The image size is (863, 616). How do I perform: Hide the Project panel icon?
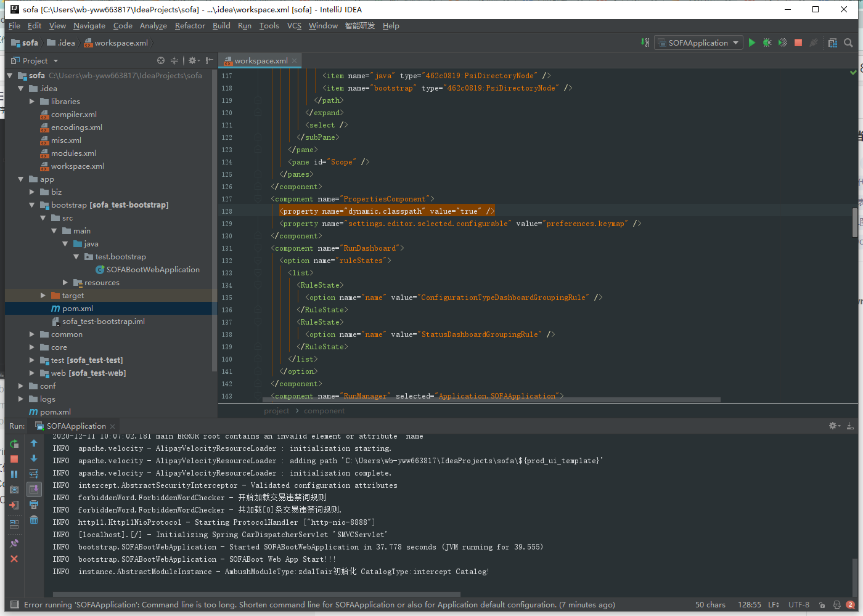(210, 60)
